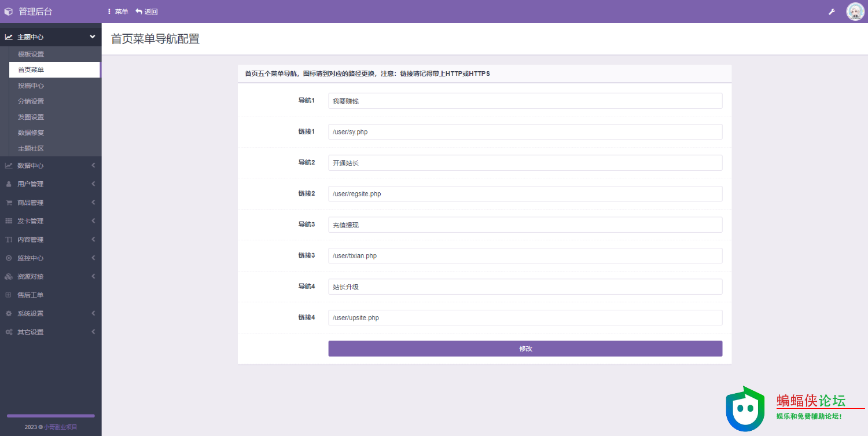The image size is (868, 436).
Task: Expand 商品管理 with its arrow
Action: (93, 203)
